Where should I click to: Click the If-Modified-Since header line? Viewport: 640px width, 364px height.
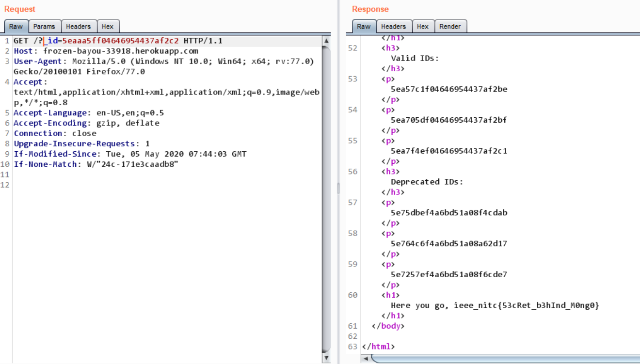tap(130, 154)
